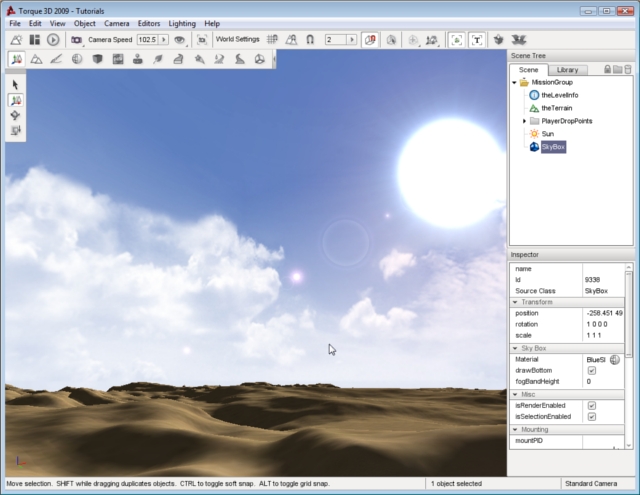Select the Terrain Editor tool icon
This screenshot has height=495, width=640.
[x=36, y=59]
